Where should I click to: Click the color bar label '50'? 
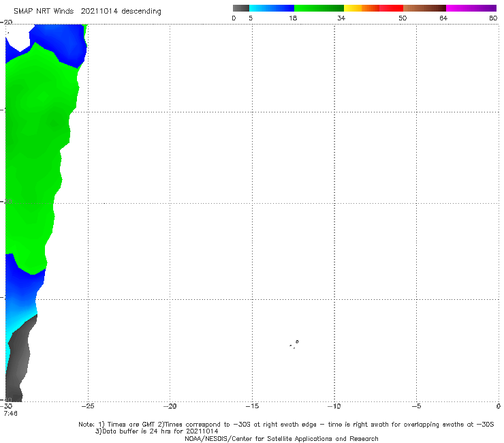point(403,18)
